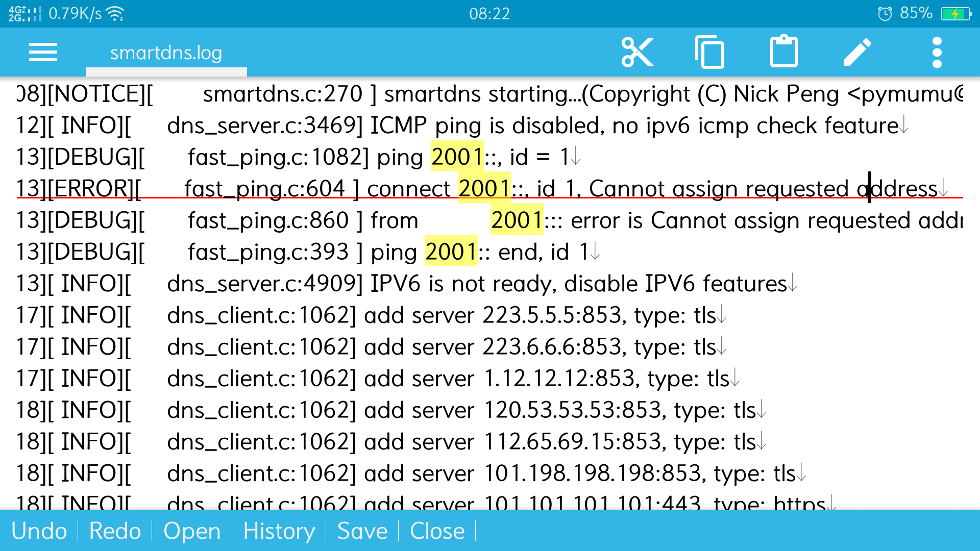Viewport: 980px width, 551px height.
Task: View the edit History
Action: (279, 531)
